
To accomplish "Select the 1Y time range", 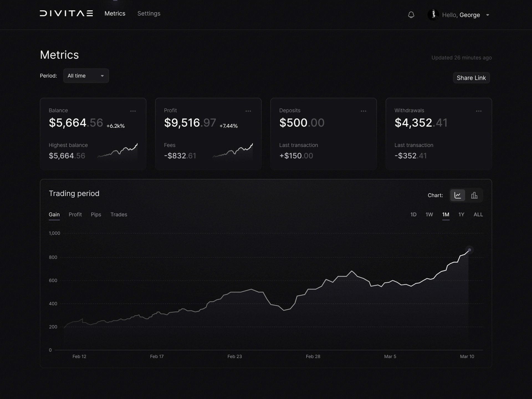I will coord(461,214).
